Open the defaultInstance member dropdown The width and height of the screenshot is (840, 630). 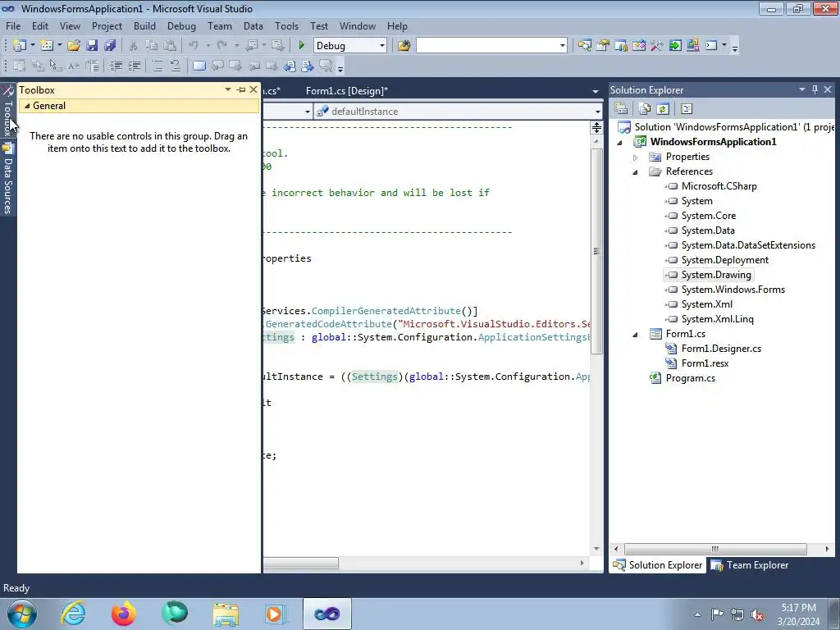pyautogui.click(x=597, y=112)
